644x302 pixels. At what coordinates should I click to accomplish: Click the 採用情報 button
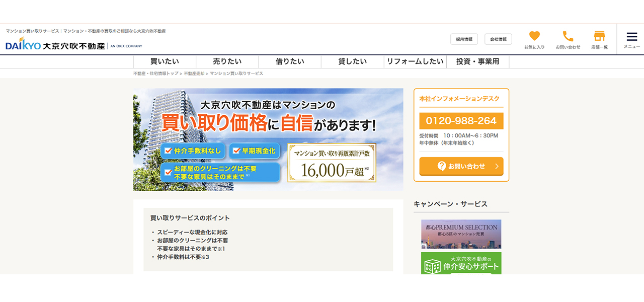(x=464, y=39)
